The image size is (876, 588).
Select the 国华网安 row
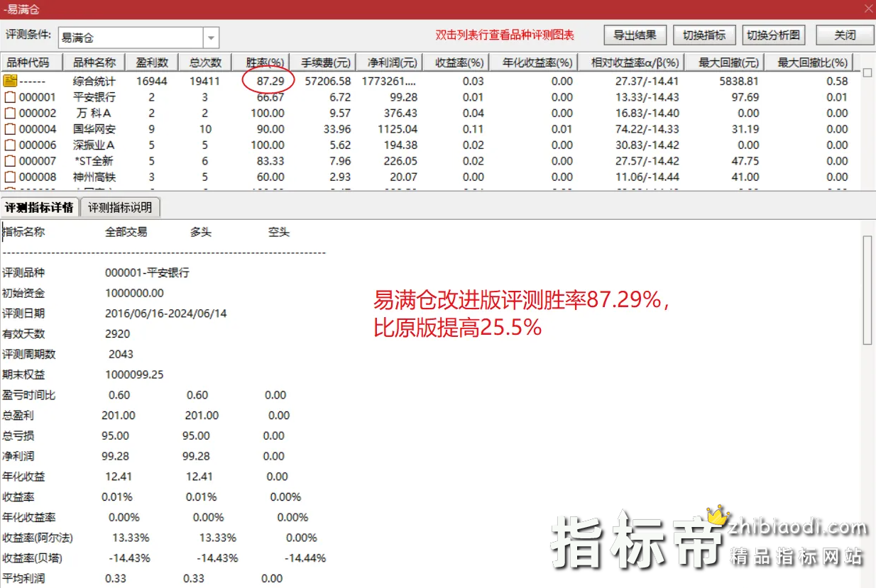click(429, 129)
